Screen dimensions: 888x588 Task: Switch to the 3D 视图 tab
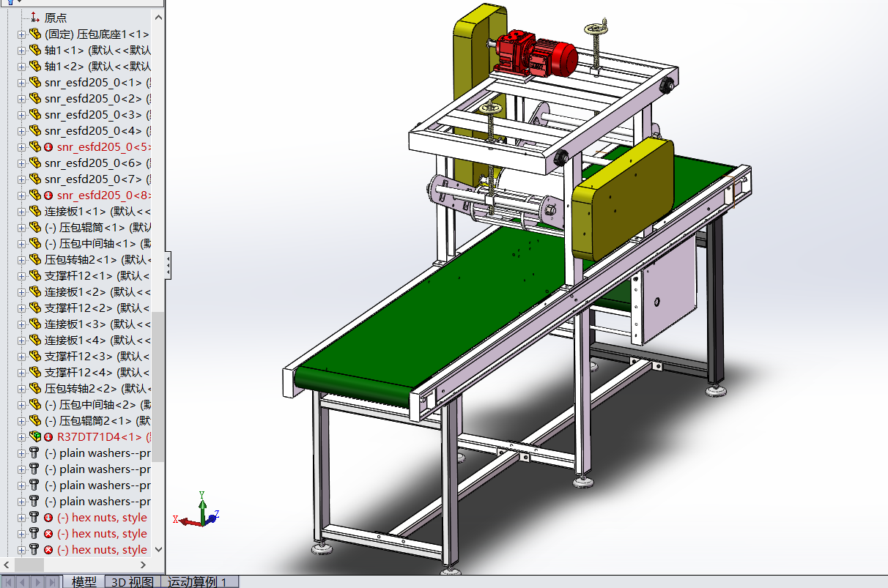[x=133, y=581]
